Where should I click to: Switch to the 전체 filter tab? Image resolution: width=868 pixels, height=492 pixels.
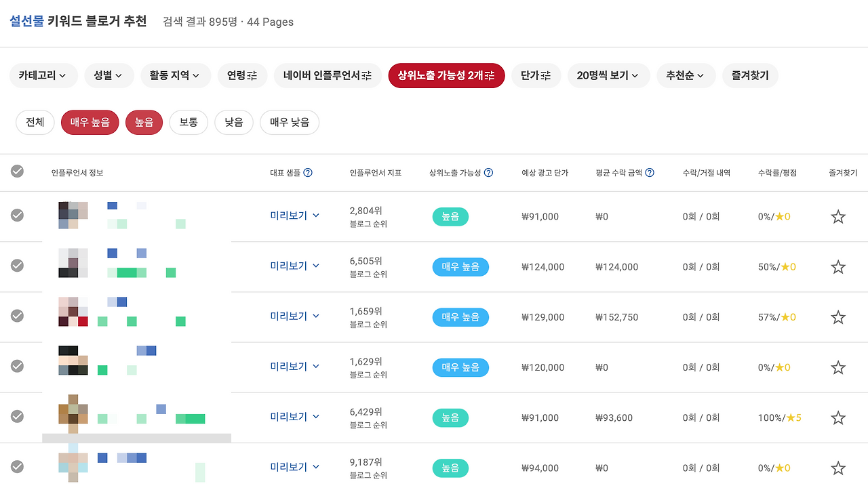(35, 122)
